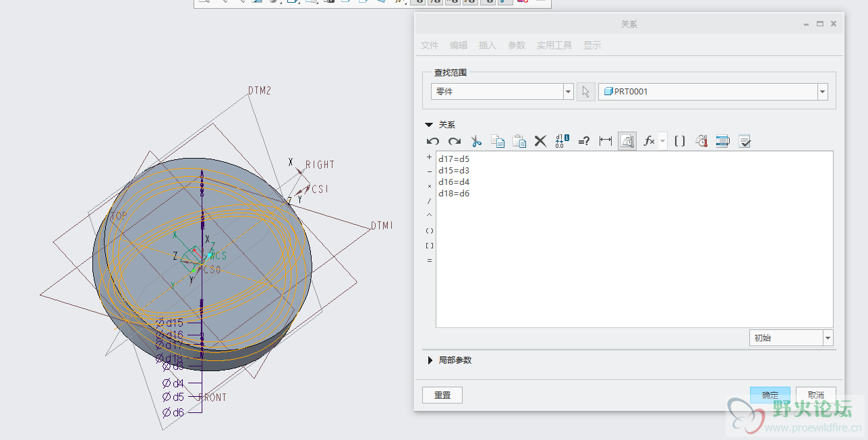Toggle the highlighted units-sensitive relation icon
This screenshot has height=440, width=868.
[627, 141]
